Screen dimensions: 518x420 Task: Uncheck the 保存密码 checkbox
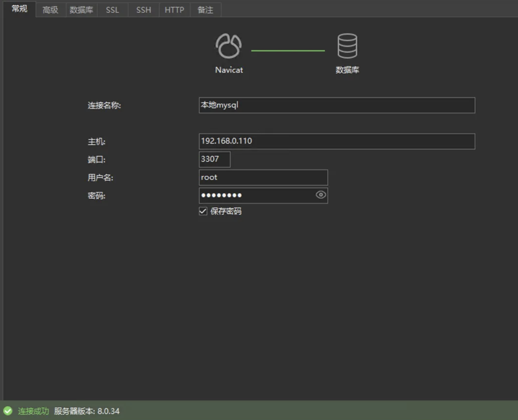[203, 211]
